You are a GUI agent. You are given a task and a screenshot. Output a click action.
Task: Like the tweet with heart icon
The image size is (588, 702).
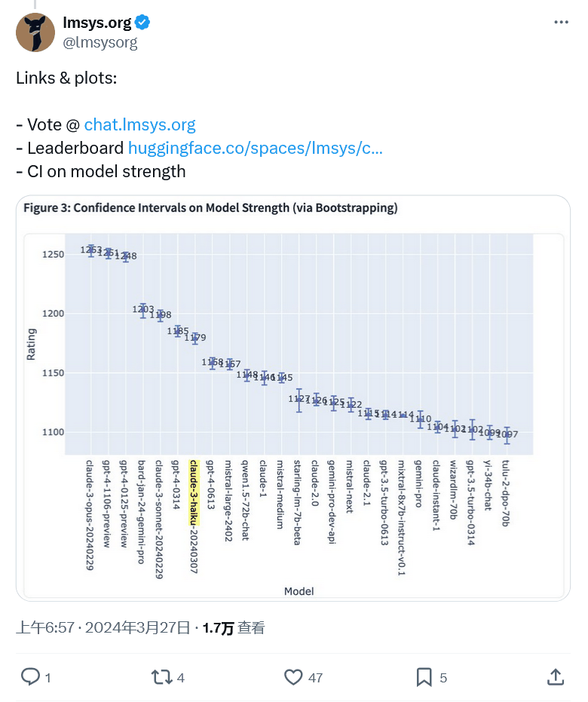coord(293,677)
